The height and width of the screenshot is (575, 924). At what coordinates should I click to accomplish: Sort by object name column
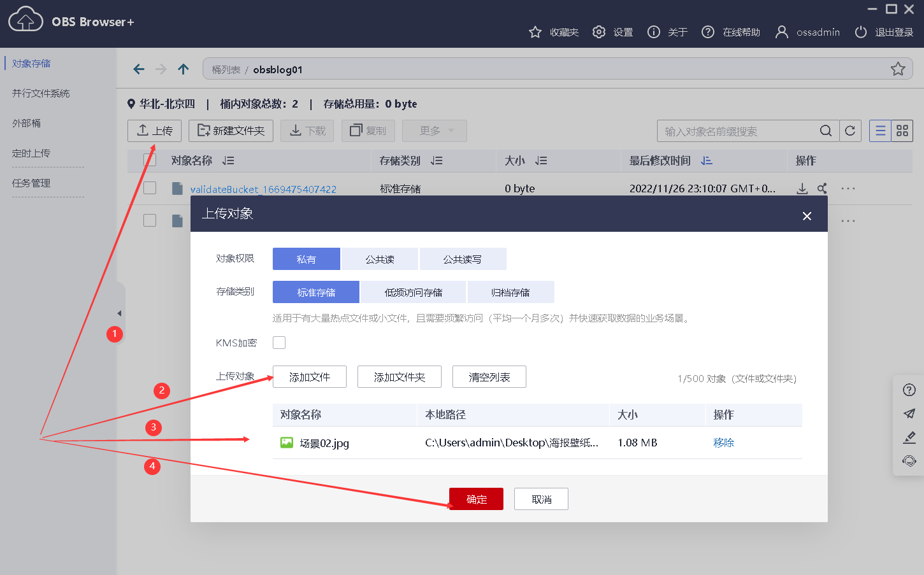pyautogui.click(x=228, y=161)
